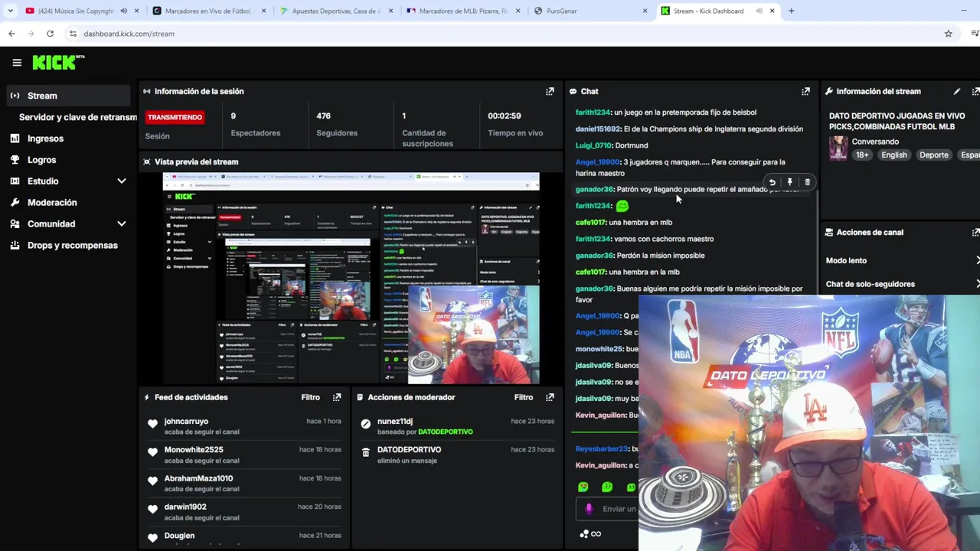Pin ganador36's hovered chat message
This screenshot has height=551, width=980.
tap(789, 183)
